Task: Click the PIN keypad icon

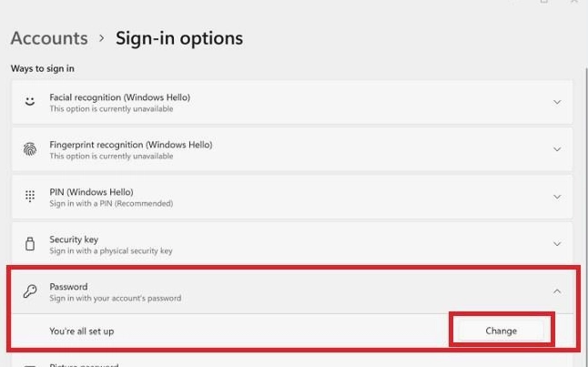Action: (30, 197)
